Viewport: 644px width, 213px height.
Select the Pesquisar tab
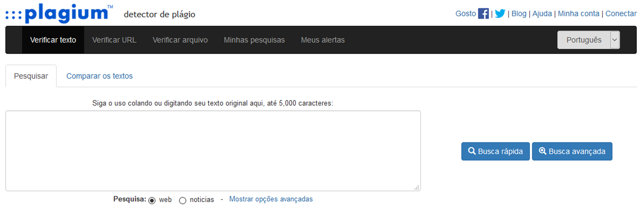tap(31, 76)
